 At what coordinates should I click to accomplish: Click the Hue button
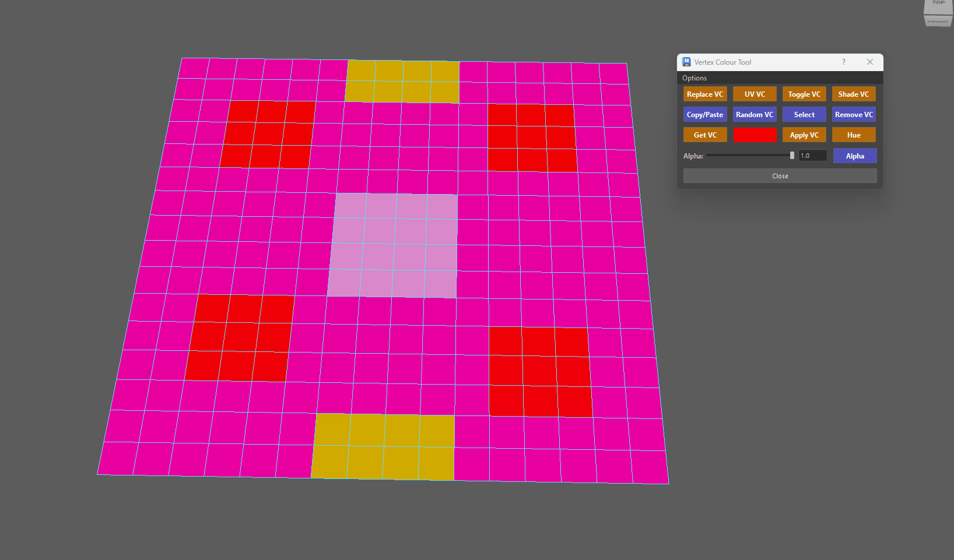point(854,135)
